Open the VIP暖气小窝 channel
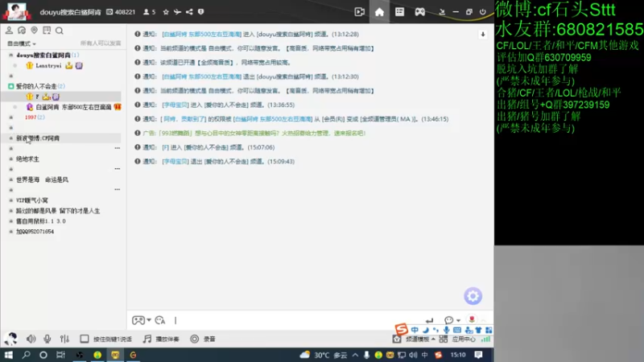The height and width of the screenshot is (362, 644). [32, 200]
